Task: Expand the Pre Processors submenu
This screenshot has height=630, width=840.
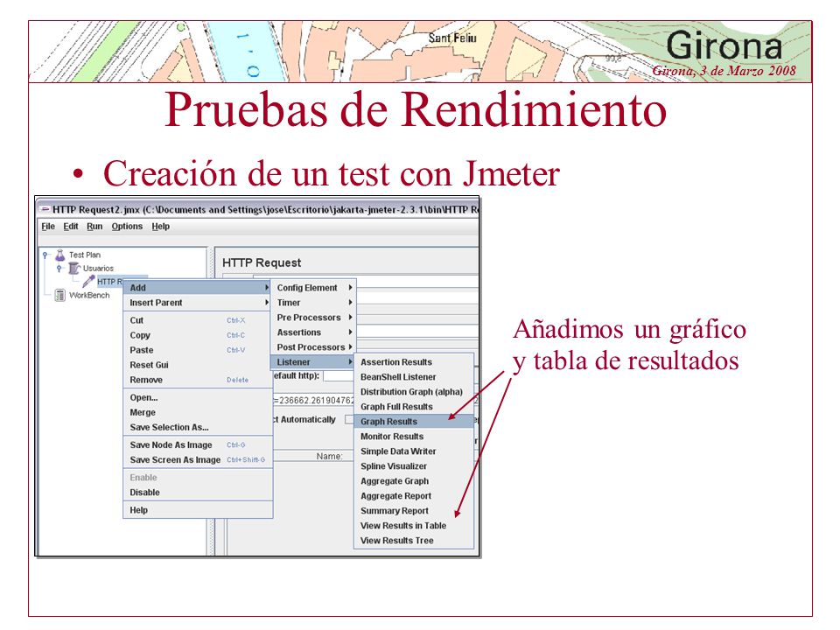Action: 313,318
